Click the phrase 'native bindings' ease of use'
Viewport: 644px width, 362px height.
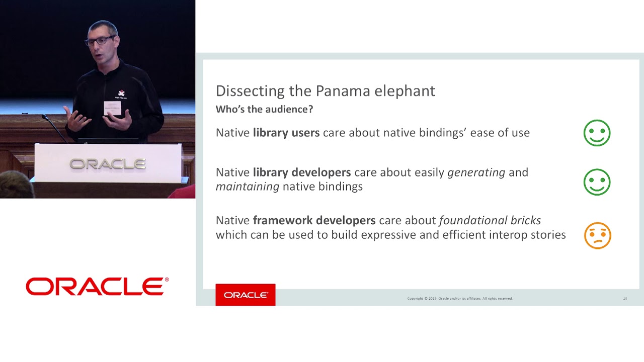coord(456,133)
